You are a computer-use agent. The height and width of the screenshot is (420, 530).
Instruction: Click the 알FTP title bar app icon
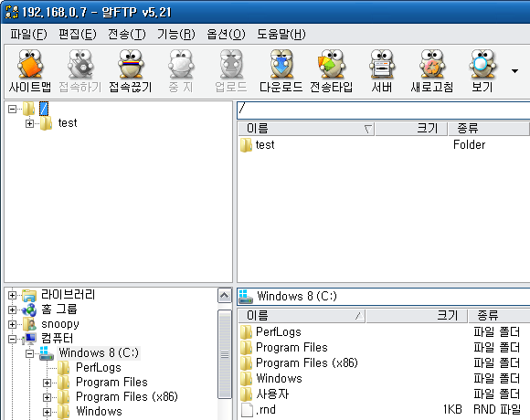[x=12, y=13]
